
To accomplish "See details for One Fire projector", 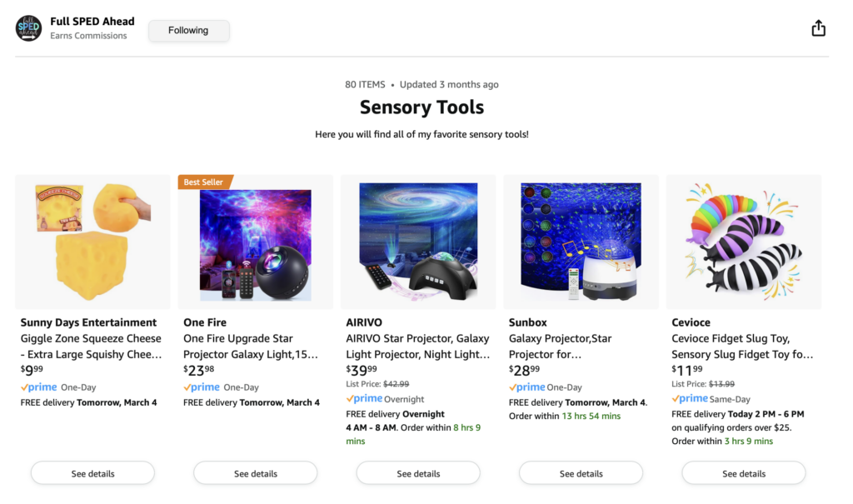I will 256,473.
